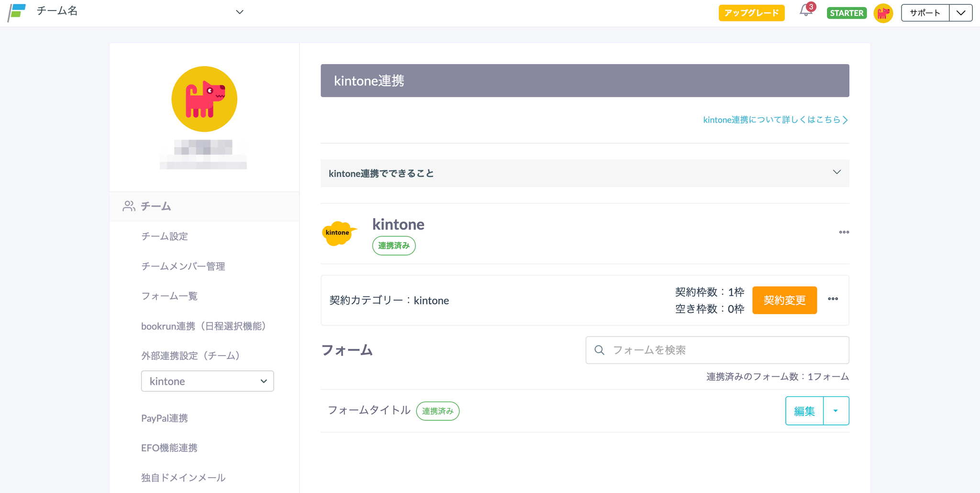Open チームメンバー管理 menu item
The height and width of the screenshot is (493, 980).
[x=183, y=266]
